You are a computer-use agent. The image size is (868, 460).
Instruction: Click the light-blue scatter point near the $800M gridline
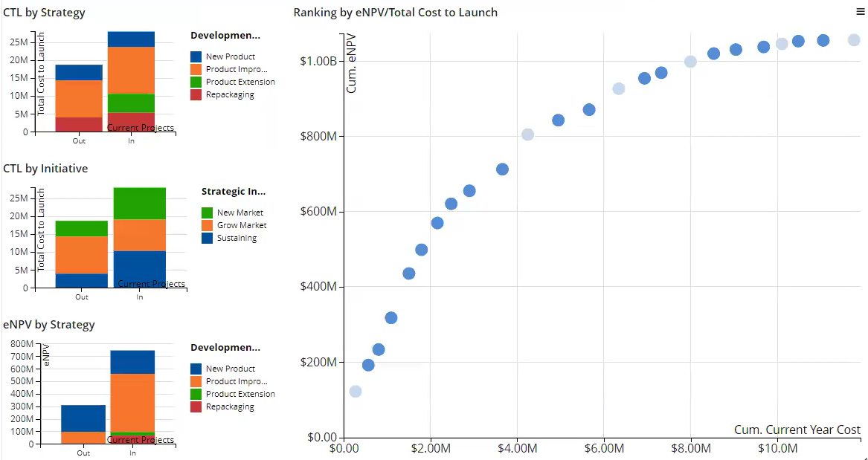(527, 135)
